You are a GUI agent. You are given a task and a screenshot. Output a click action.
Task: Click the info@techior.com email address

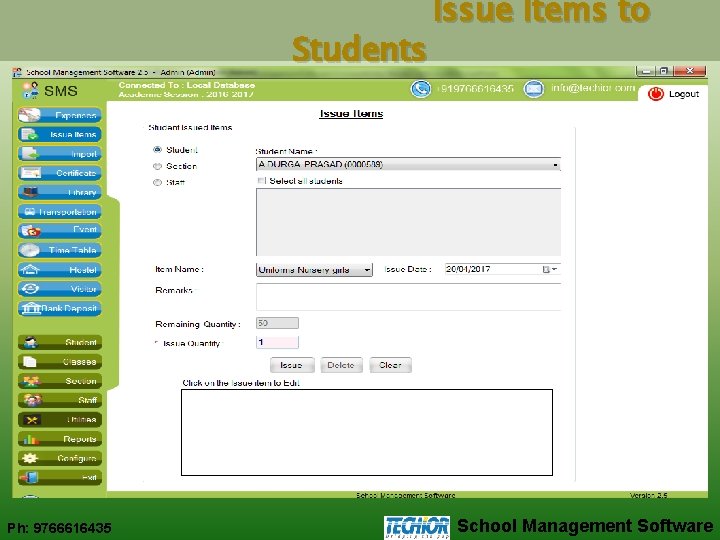[593, 88]
